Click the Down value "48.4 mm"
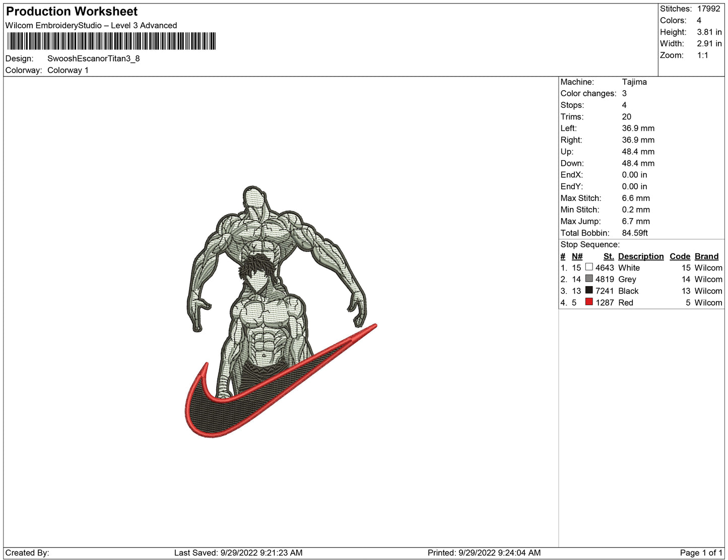 [x=638, y=163]
